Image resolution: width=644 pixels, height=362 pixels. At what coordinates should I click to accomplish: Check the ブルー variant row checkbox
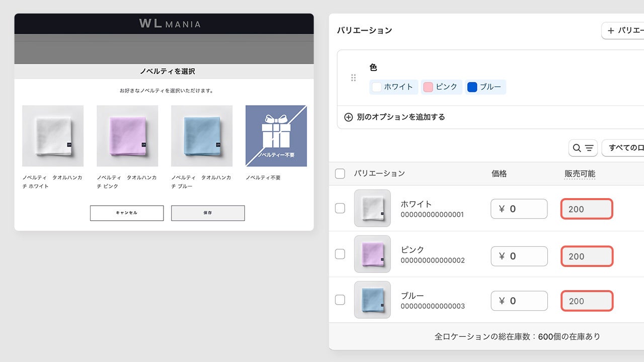tap(340, 300)
